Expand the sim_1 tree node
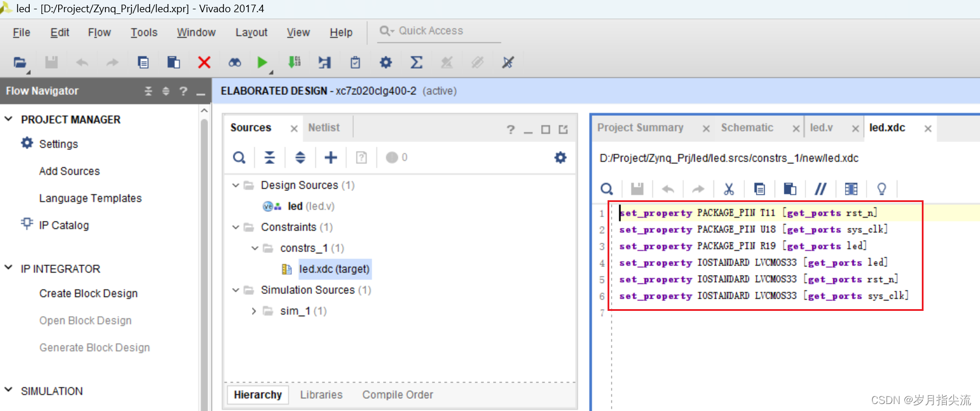The image size is (980, 411). pos(254,311)
